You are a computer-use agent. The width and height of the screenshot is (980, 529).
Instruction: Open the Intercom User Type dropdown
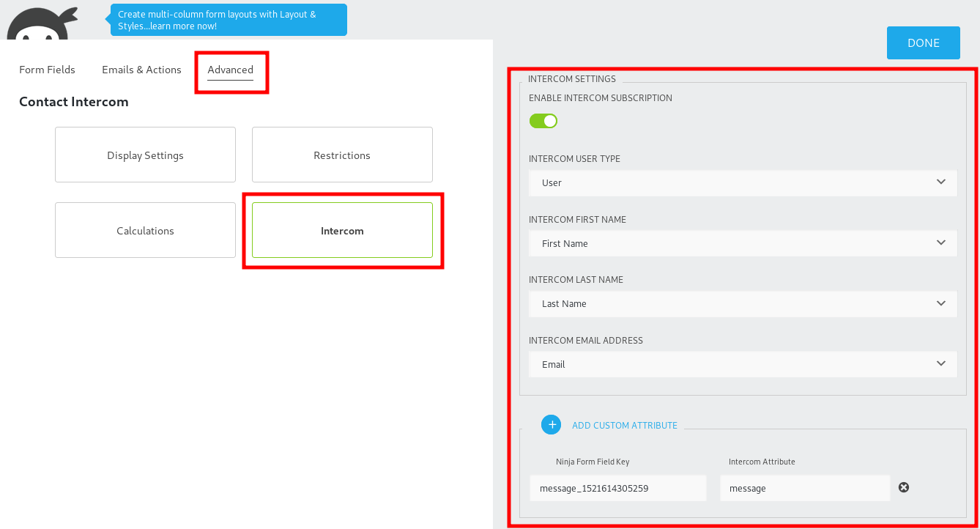743,182
